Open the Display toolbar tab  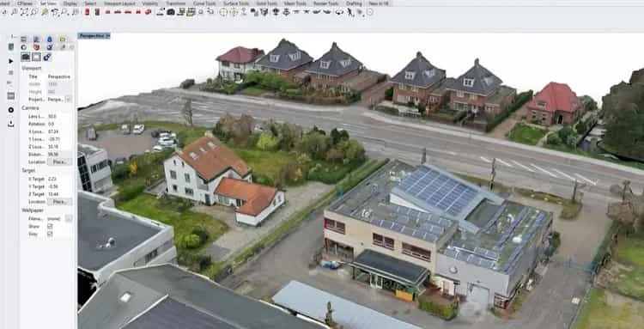pos(70,3)
